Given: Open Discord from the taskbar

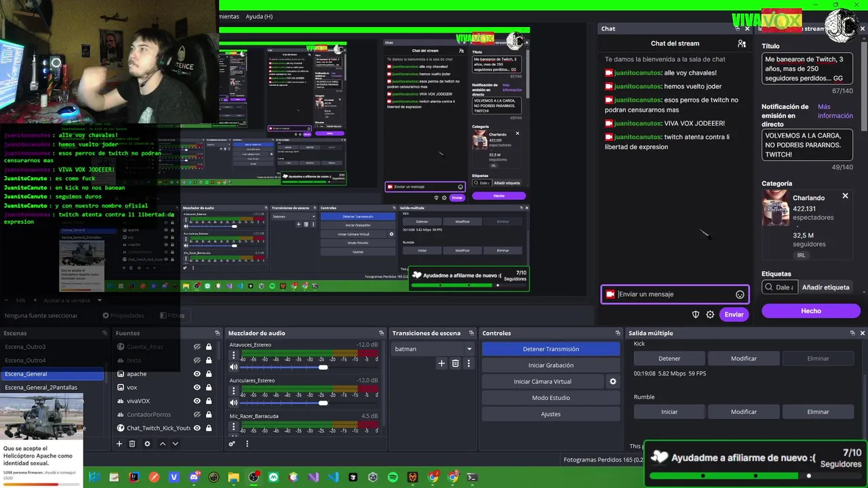Looking at the screenshot, I should [194, 477].
